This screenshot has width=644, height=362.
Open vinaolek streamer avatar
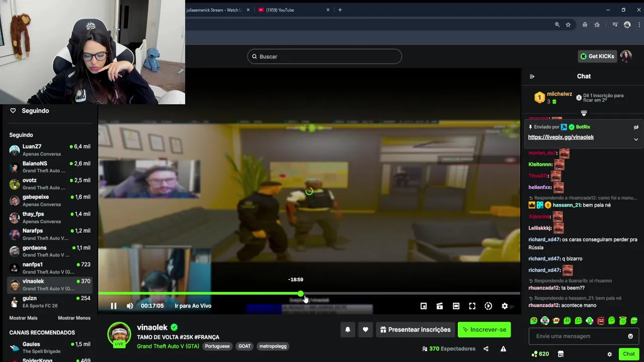click(x=119, y=335)
